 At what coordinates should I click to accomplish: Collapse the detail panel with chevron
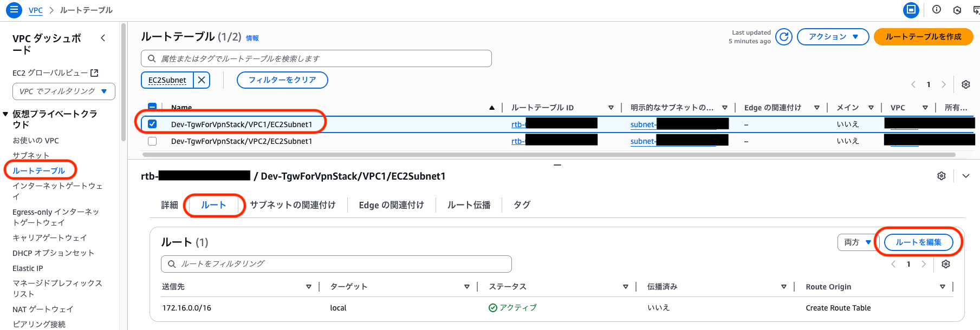tap(966, 176)
